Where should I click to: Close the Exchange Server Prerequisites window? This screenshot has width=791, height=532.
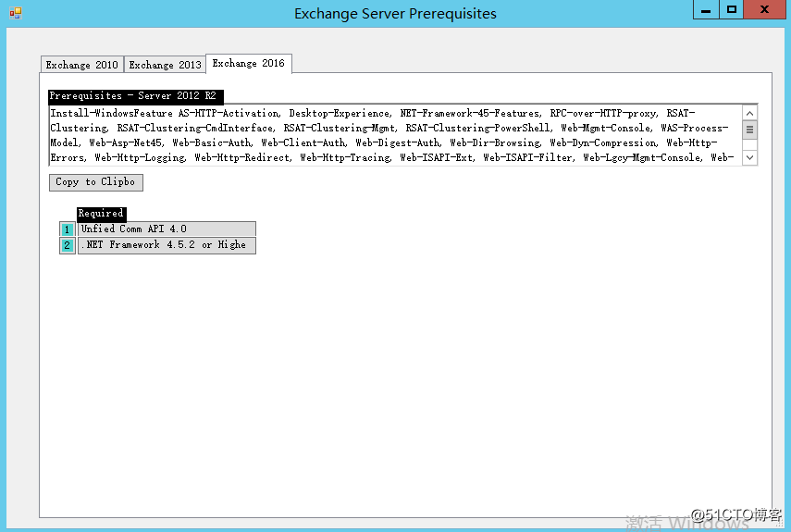[x=764, y=9]
